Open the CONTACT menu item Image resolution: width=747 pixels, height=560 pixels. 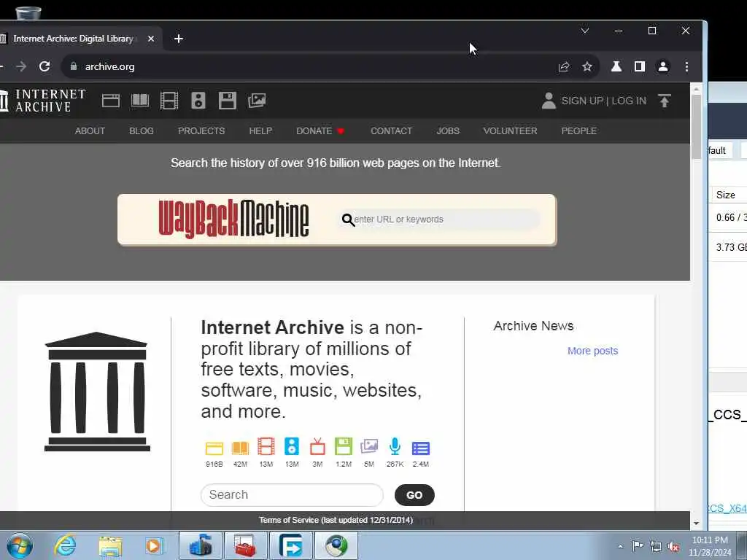(x=392, y=131)
